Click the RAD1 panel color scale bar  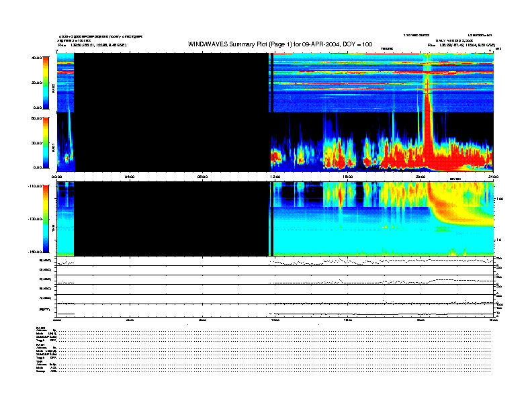[x=47, y=142]
